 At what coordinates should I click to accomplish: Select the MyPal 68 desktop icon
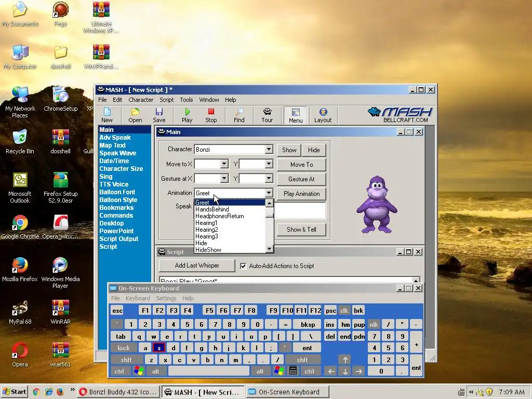coord(20,312)
